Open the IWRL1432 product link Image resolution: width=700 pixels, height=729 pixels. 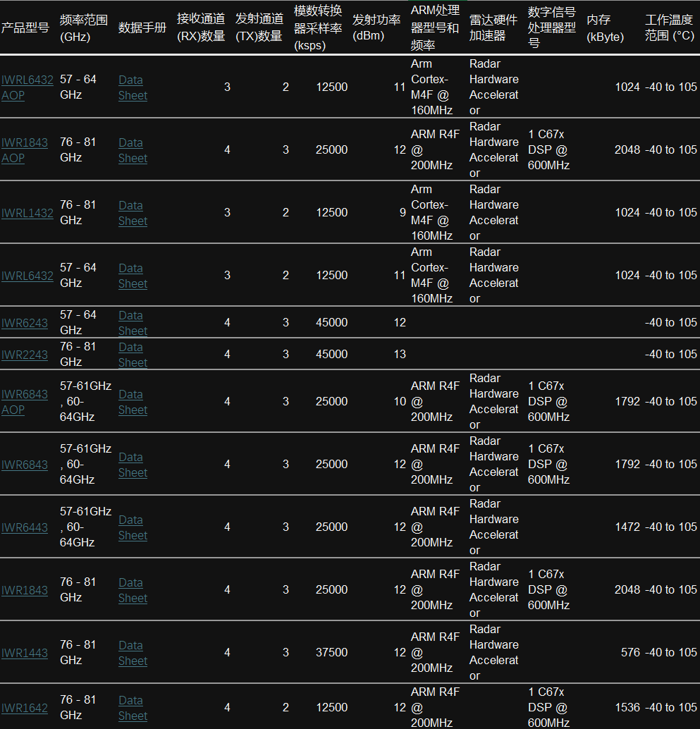[x=27, y=213]
